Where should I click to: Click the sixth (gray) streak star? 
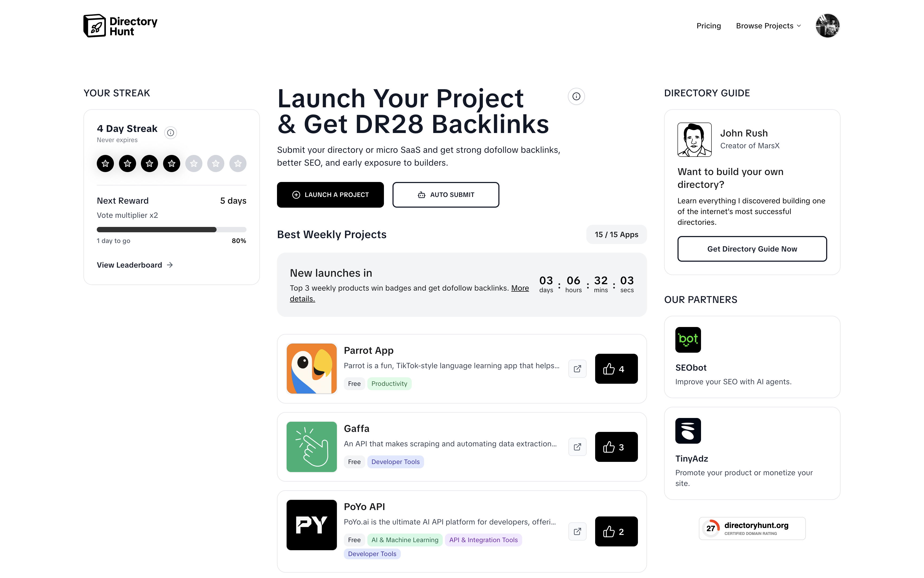tap(216, 163)
